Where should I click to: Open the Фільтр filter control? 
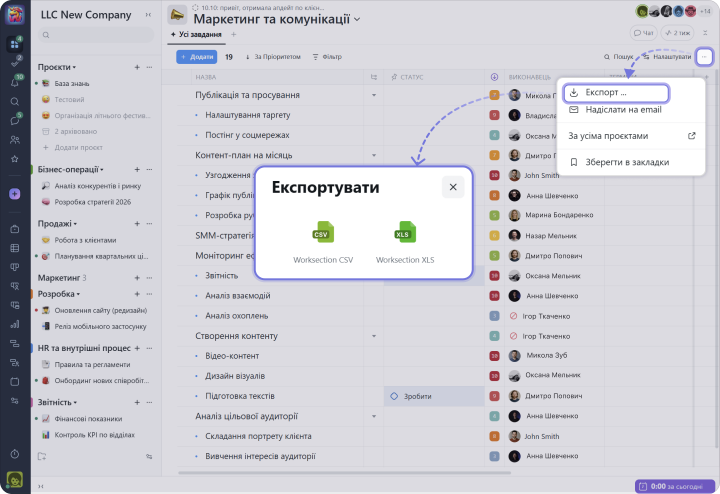tap(327, 57)
